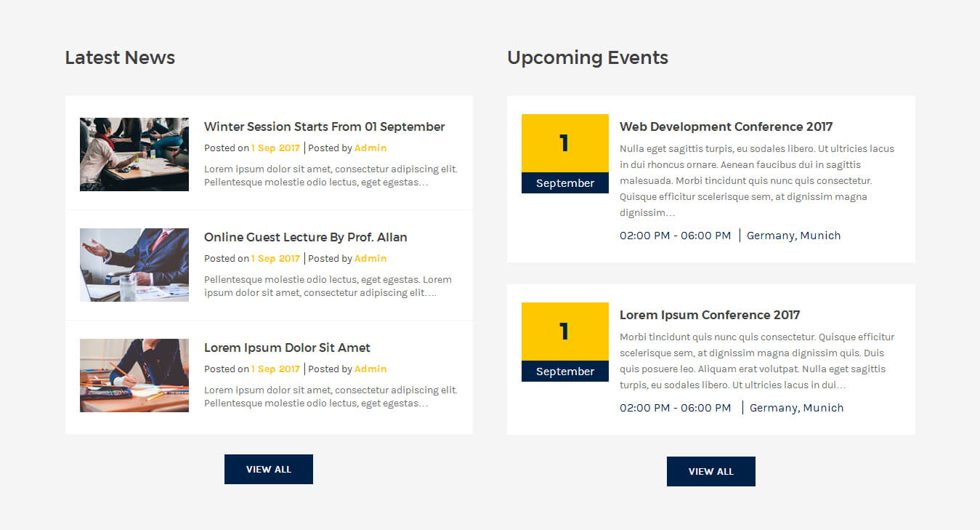Open 'Online Guest Lecture By Prof. Allan' article
980x530 pixels.
coord(306,237)
